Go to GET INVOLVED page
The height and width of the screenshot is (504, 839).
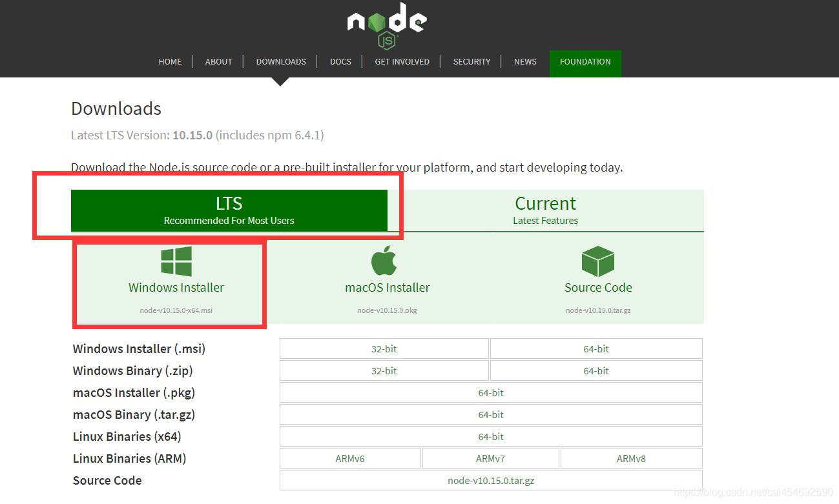pyautogui.click(x=402, y=62)
